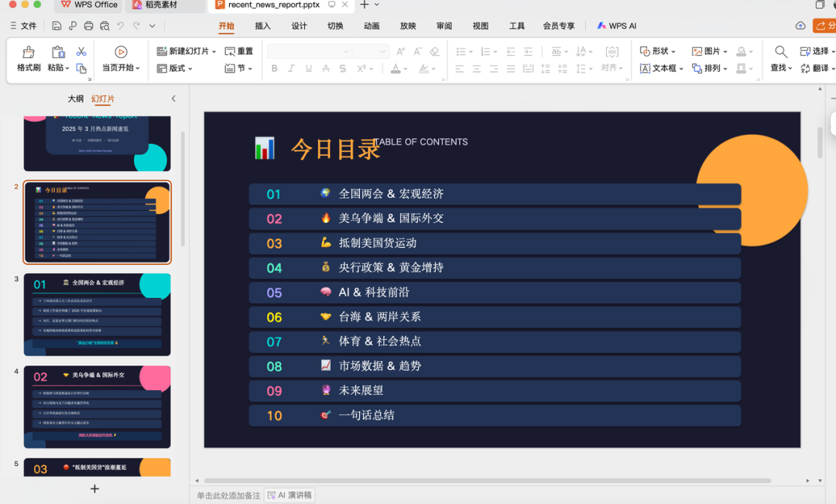Switch to the Outline (大纲) view

click(75, 99)
